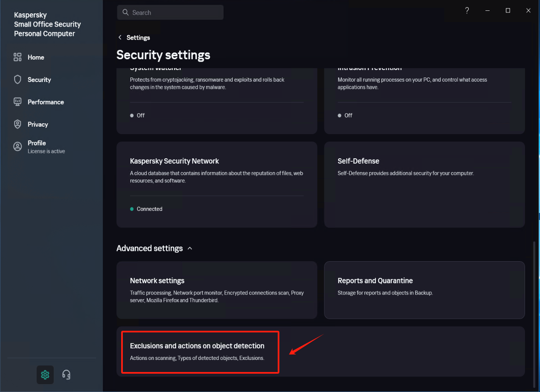Click the vertical scrollbar on the right
This screenshot has width=540, height=392.
click(534, 312)
